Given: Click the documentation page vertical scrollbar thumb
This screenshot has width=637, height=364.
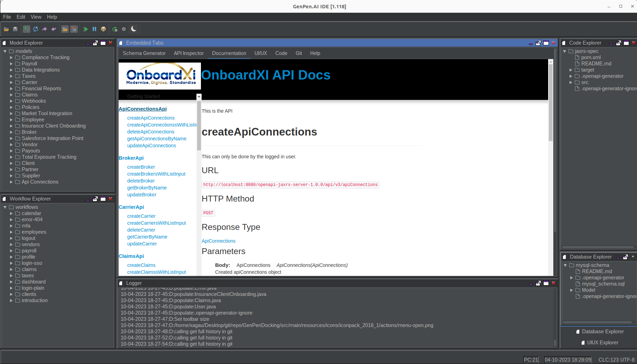Looking at the screenshot, I should [551, 102].
